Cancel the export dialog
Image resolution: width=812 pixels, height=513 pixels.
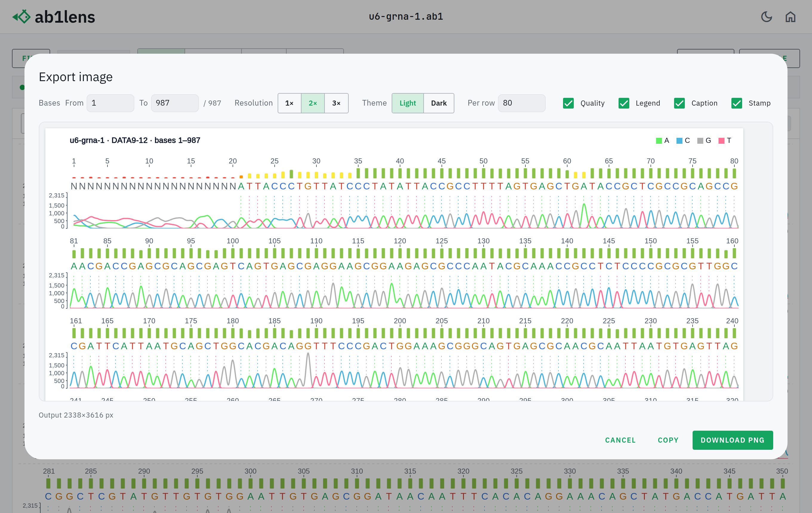(x=620, y=440)
